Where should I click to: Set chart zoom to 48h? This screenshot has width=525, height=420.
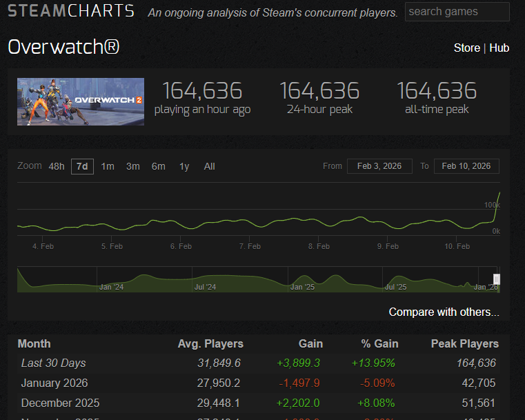tap(57, 166)
